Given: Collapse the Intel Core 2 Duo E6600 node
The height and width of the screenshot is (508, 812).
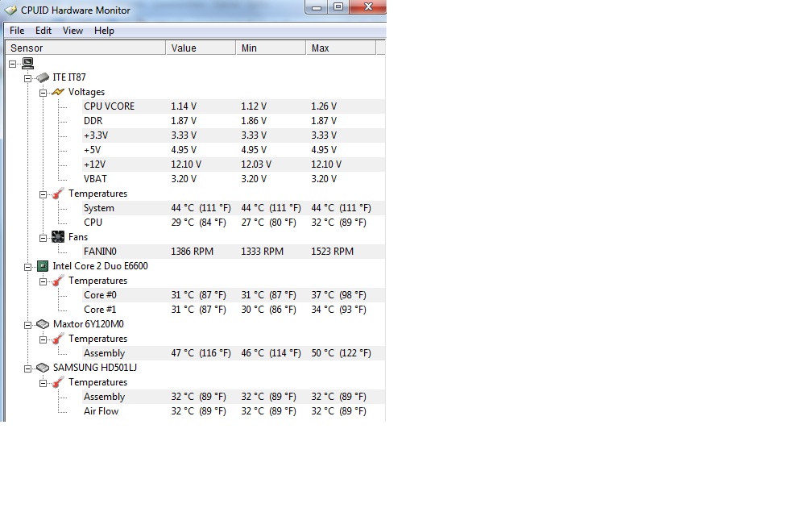Looking at the screenshot, I should [28, 267].
